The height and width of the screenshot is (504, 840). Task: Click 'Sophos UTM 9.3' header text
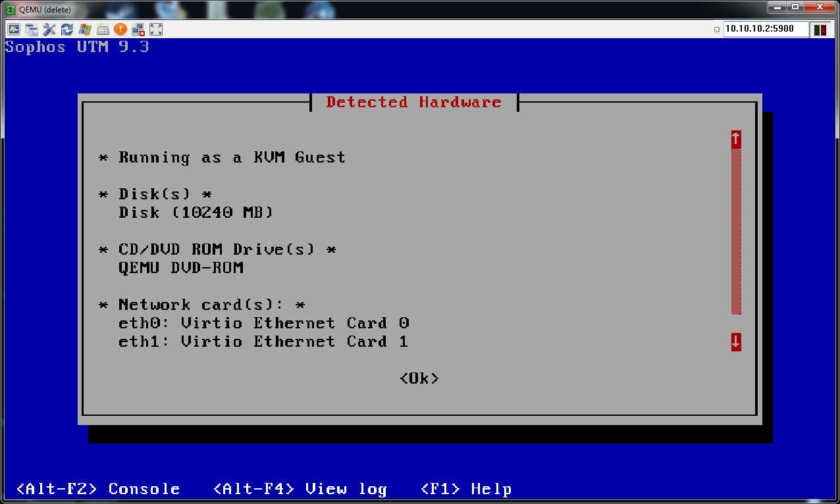tap(77, 47)
